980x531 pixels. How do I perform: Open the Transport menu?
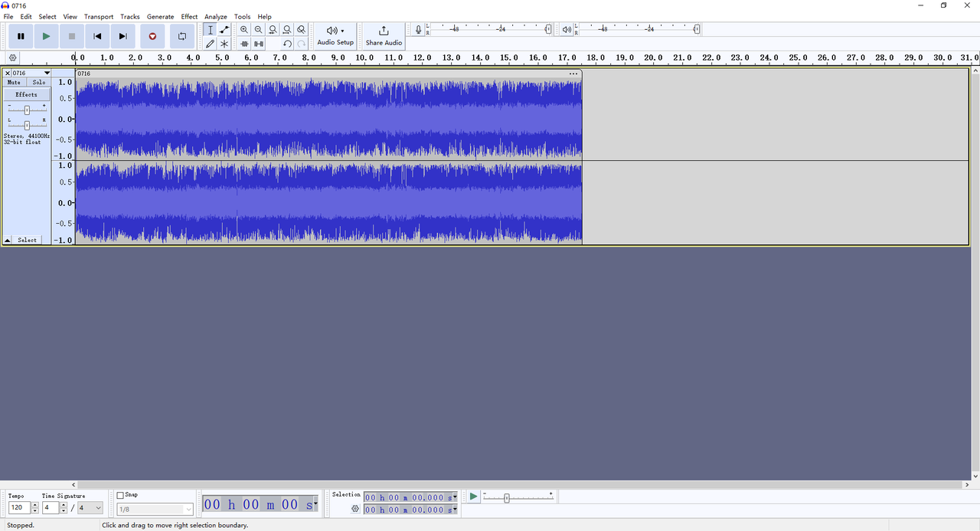click(99, 16)
